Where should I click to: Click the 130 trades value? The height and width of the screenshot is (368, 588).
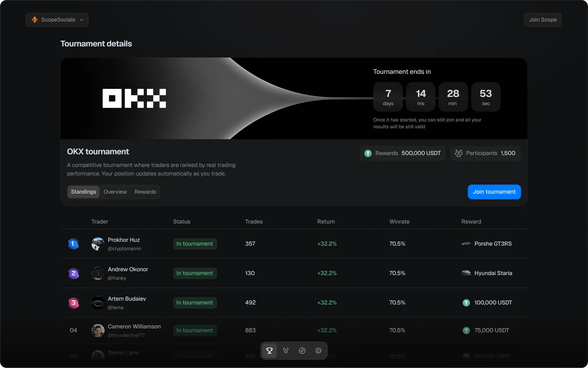[250, 273]
